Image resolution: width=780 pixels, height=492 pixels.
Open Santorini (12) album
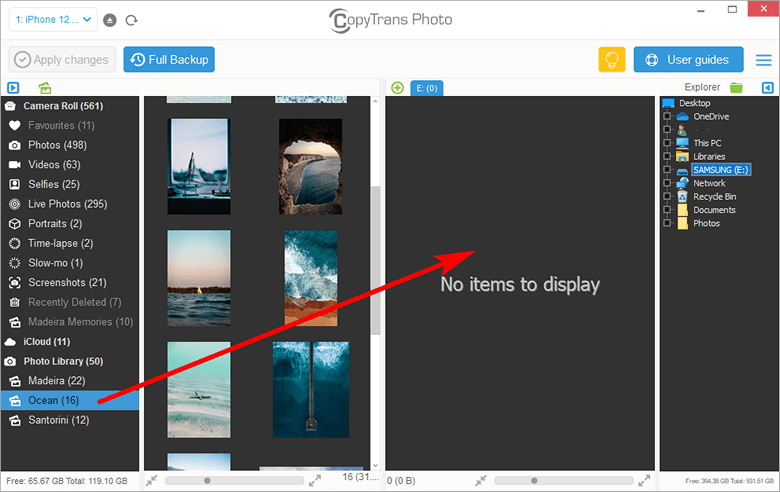tap(70, 420)
